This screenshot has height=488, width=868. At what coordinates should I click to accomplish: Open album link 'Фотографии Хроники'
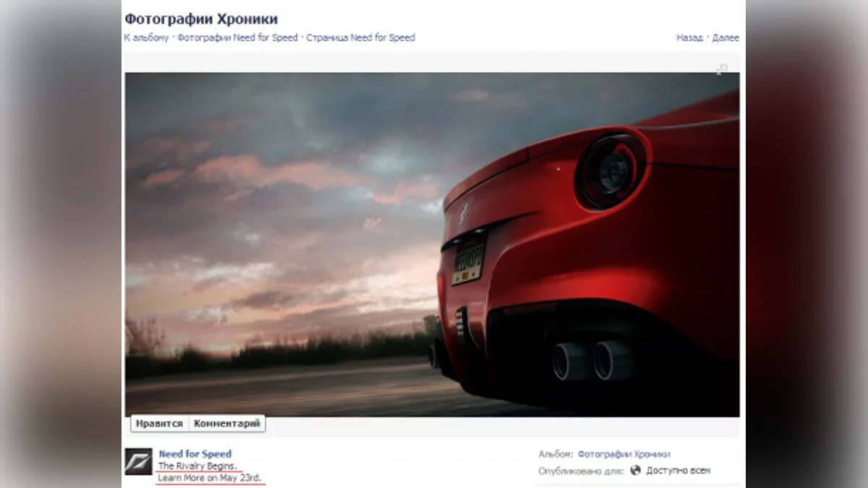[x=624, y=454]
